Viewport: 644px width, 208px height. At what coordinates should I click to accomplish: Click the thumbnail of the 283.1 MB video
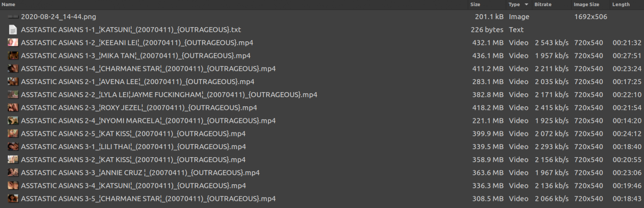coord(13,82)
